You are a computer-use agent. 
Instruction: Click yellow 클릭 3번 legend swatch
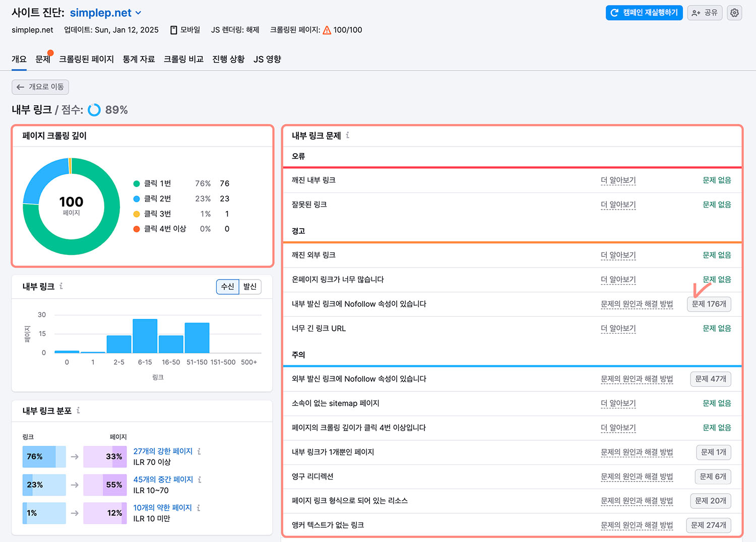137,214
